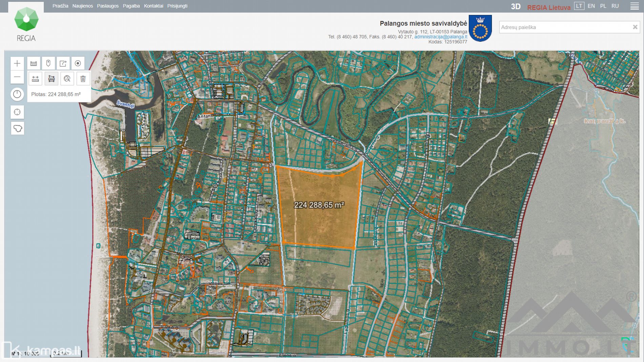Delete measurements with trash icon
The height and width of the screenshot is (362, 644).
83,79
